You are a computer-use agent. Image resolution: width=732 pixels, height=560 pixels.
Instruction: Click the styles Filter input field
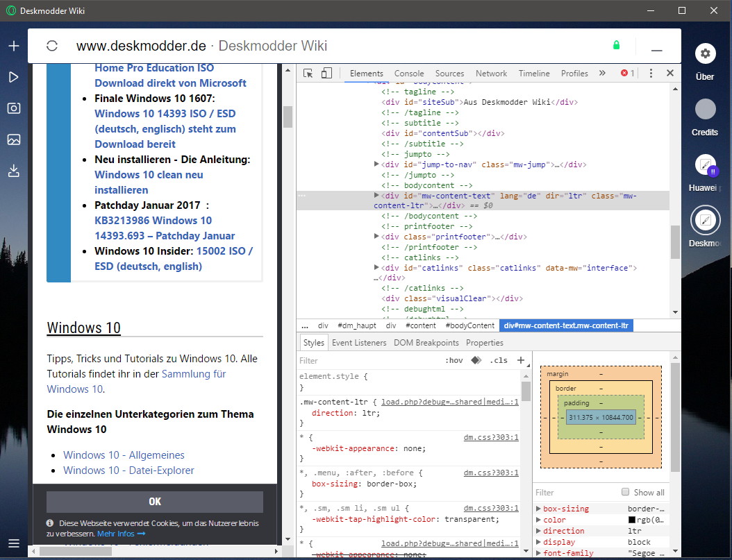[369, 360]
